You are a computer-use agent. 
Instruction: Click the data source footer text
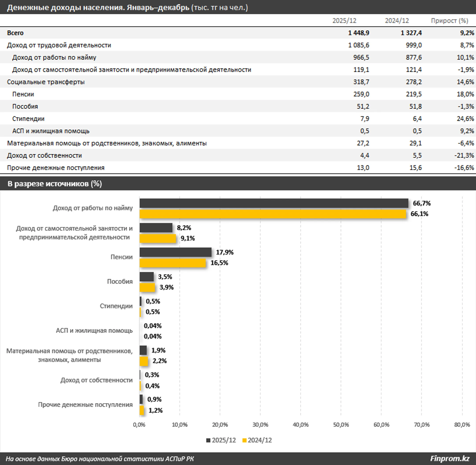[x=100, y=459]
